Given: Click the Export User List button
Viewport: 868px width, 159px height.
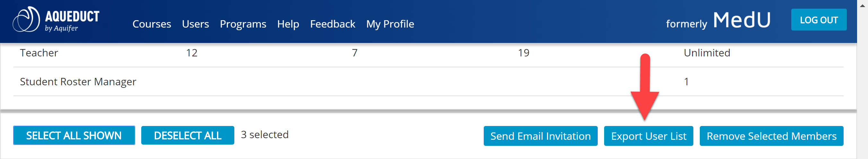Looking at the screenshot, I should (649, 136).
